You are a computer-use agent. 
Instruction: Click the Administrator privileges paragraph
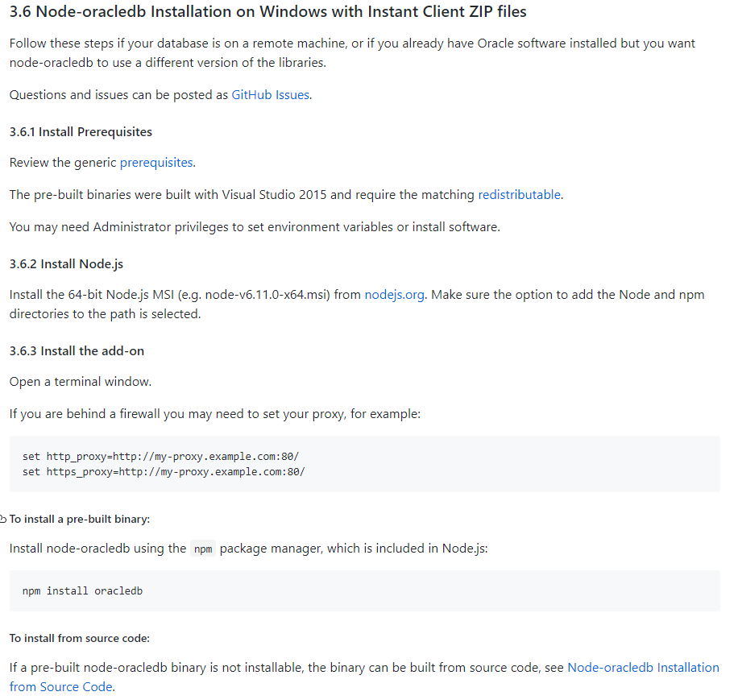pos(255,227)
